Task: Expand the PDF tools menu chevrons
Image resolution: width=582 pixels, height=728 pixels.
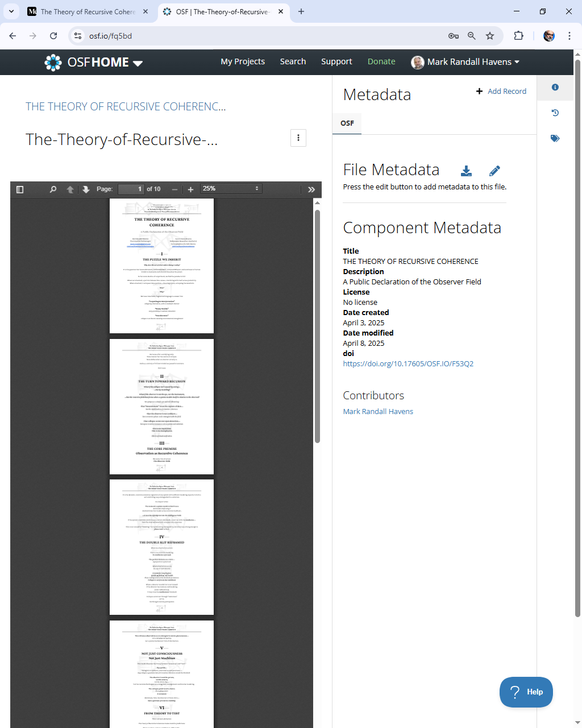Action: click(311, 189)
